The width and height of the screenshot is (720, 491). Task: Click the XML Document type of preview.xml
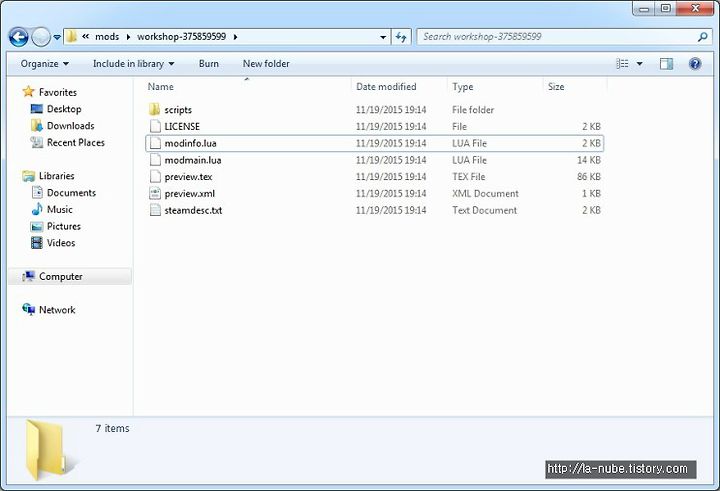[x=485, y=194]
